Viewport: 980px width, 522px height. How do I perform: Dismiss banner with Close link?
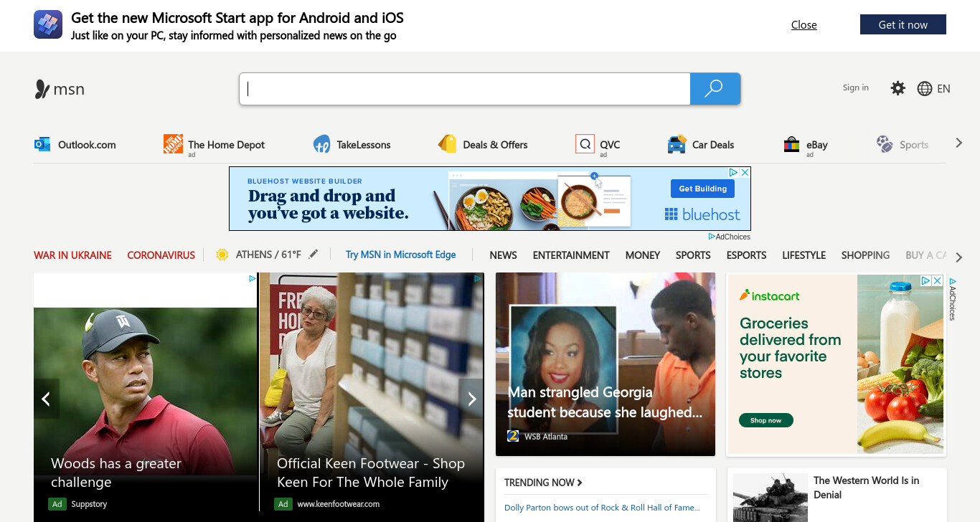point(804,24)
